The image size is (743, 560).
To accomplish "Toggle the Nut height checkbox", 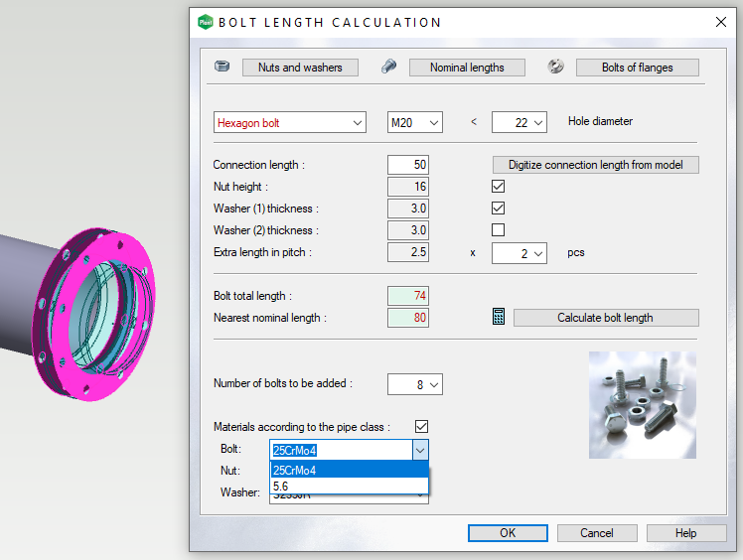I will [499, 187].
